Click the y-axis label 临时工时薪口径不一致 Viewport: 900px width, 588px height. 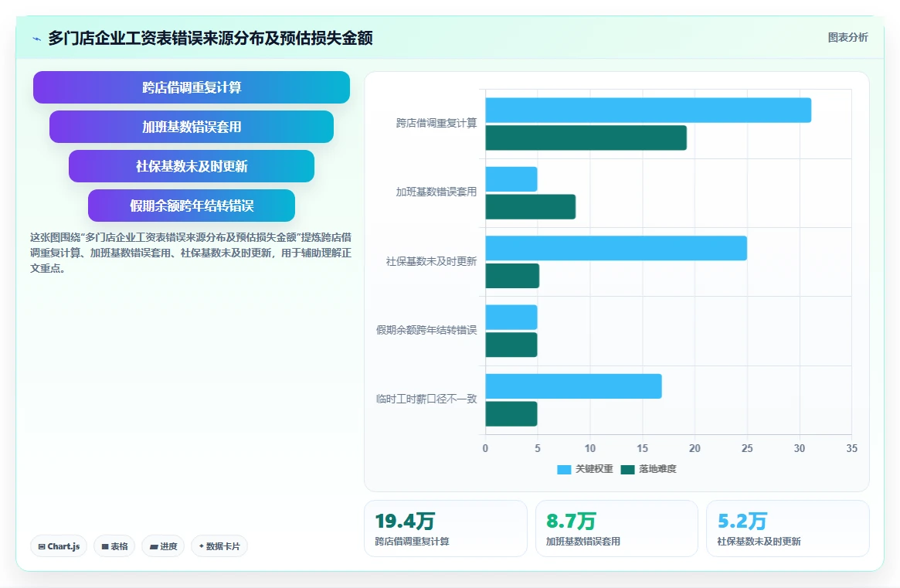pyautogui.click(x=426, y=399)
